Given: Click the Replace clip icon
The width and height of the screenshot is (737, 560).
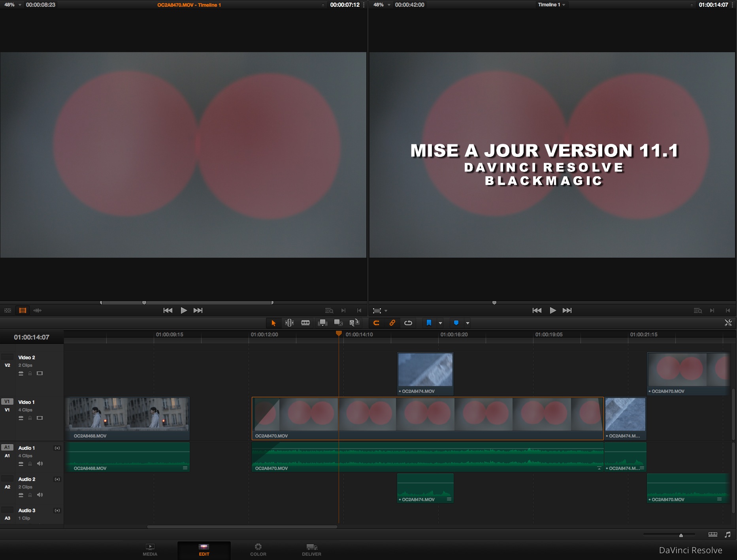Looking at the screenshot, I should coord(354,323).
